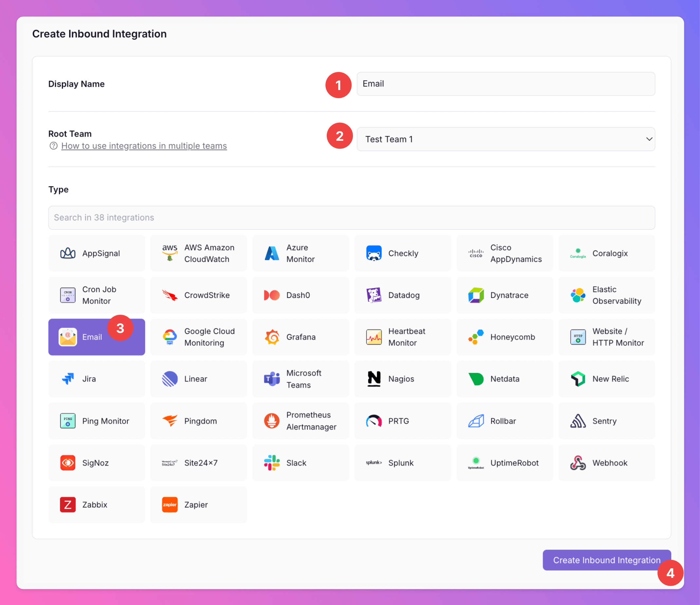Select the Zabbix red Z icon
This screenshot has height=605, width=700.
67,505
